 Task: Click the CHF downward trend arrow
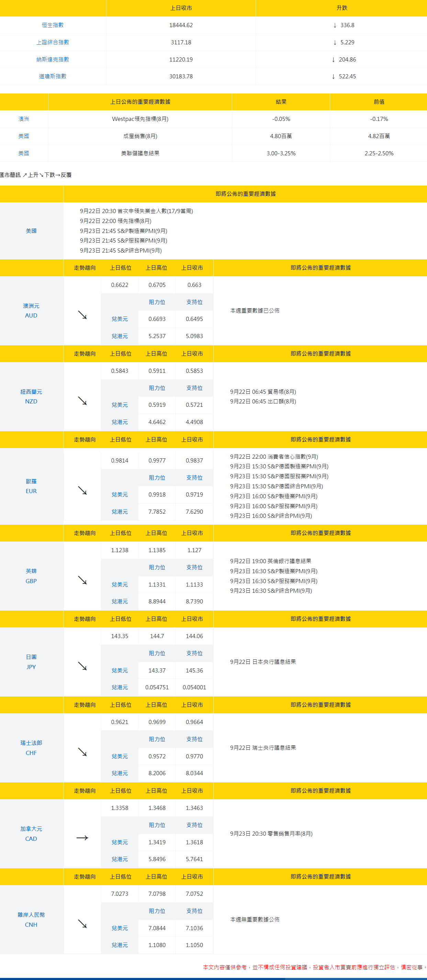[82, 752]
